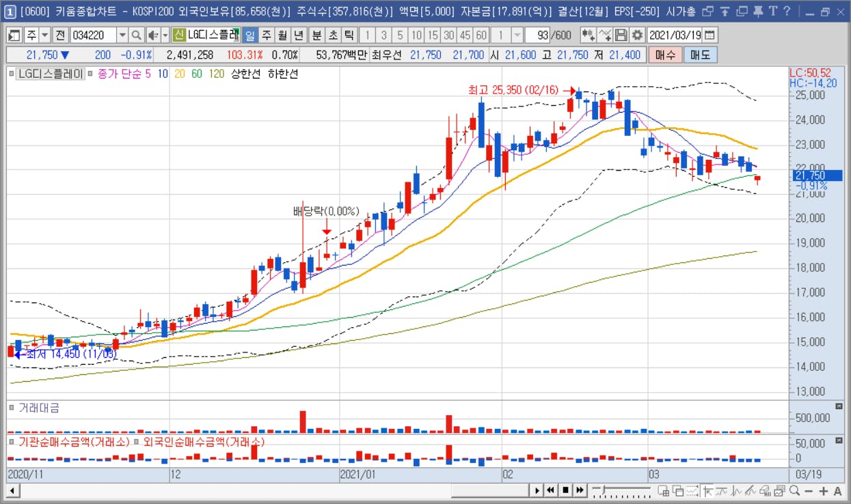Select the 일 daily period tab
Screen dimensions: 851x504
tap(249, 35)
